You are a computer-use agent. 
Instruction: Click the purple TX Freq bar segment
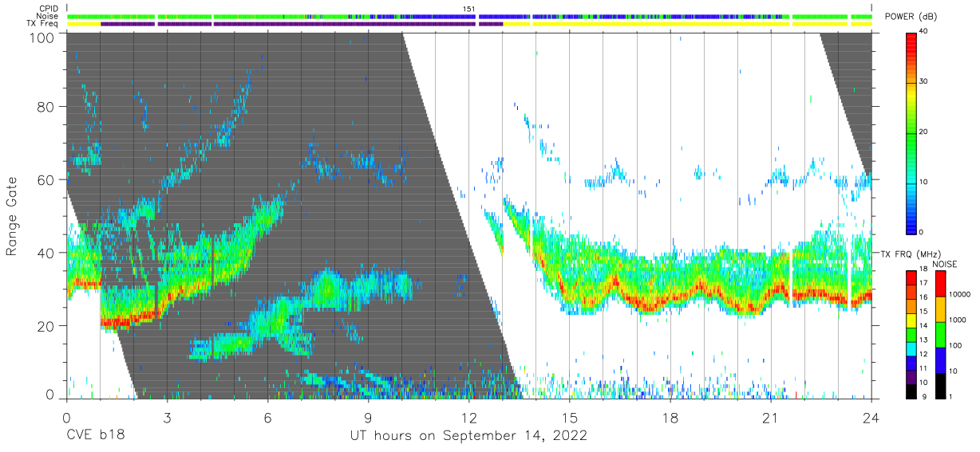click(302, 24)
